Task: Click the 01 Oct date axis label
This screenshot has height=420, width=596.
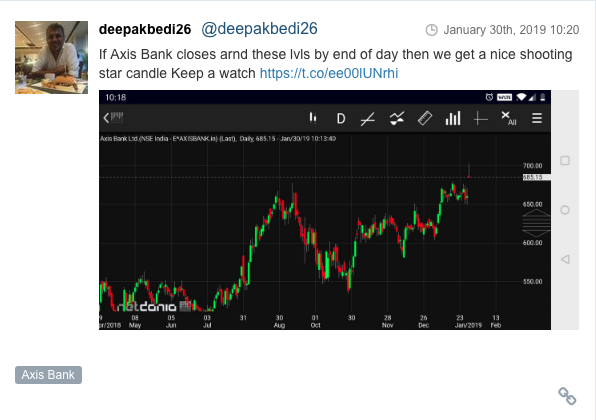Action: tap(315, 321)
